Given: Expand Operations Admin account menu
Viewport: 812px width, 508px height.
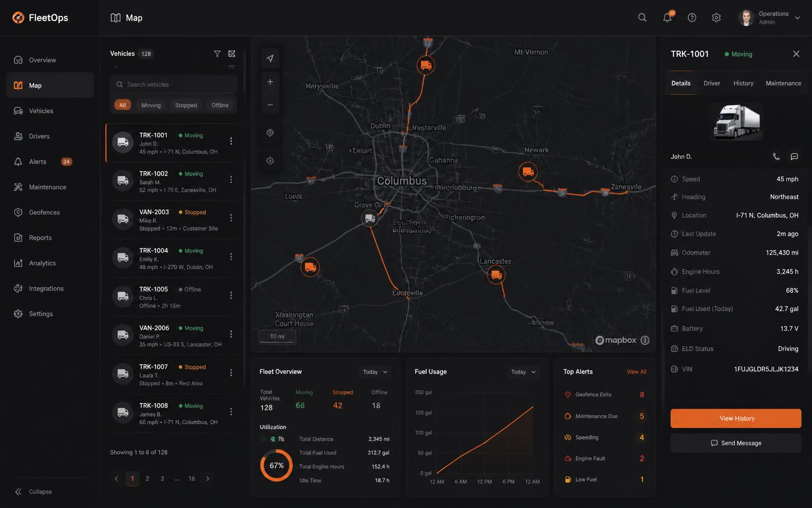Looking at the screenshot, I should pyautogui.click(x=770, y=17).
